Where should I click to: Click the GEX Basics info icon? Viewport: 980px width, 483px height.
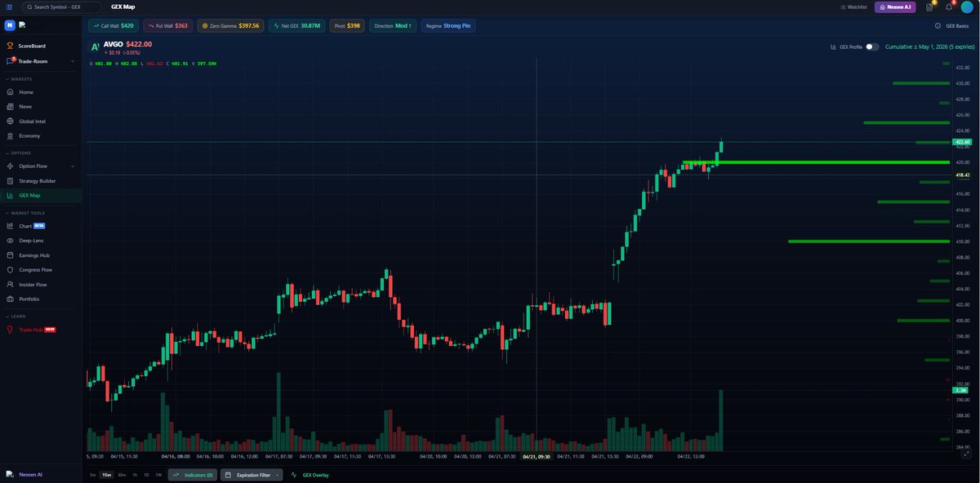point(938,25)
